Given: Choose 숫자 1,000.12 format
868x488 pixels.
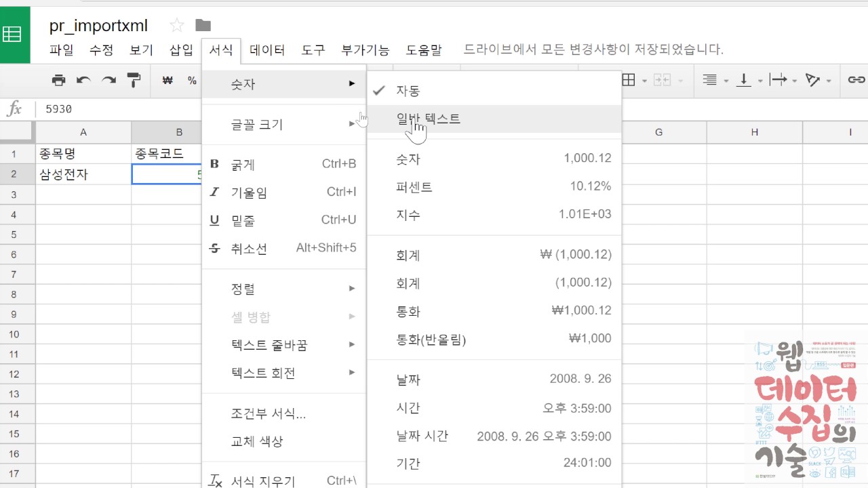Looking at the screenshot, I should pos(494,159).
